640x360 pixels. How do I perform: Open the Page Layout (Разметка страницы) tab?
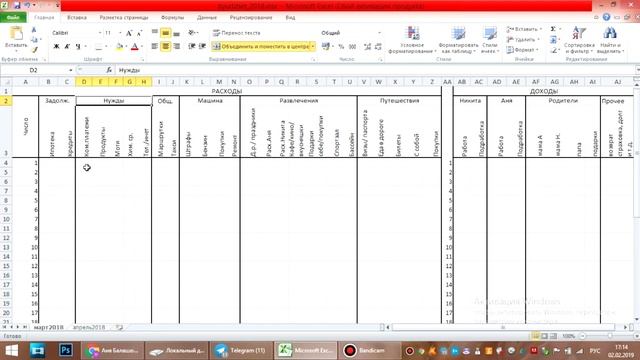point(124,18)
